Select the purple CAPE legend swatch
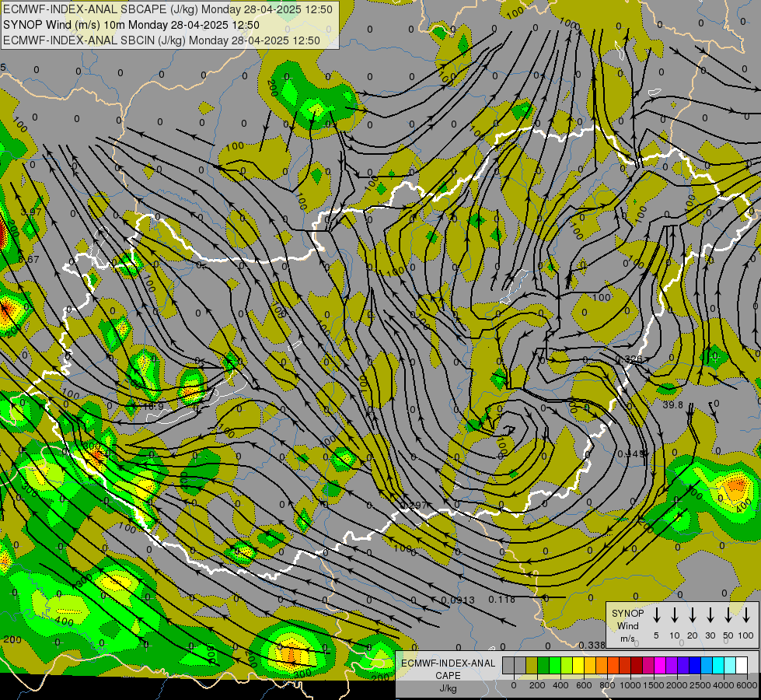The width and height of the screenshot is (761, 700). click(x=672, y=666)
